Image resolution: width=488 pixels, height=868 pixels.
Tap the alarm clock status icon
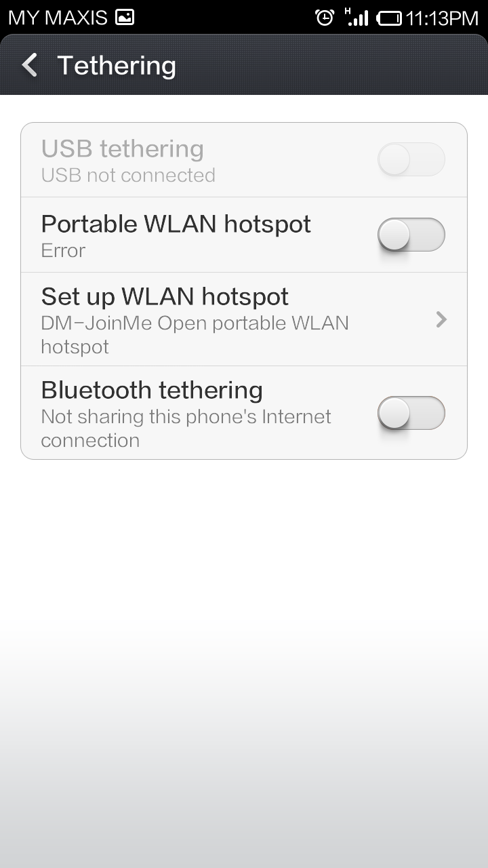pos(325,18)
